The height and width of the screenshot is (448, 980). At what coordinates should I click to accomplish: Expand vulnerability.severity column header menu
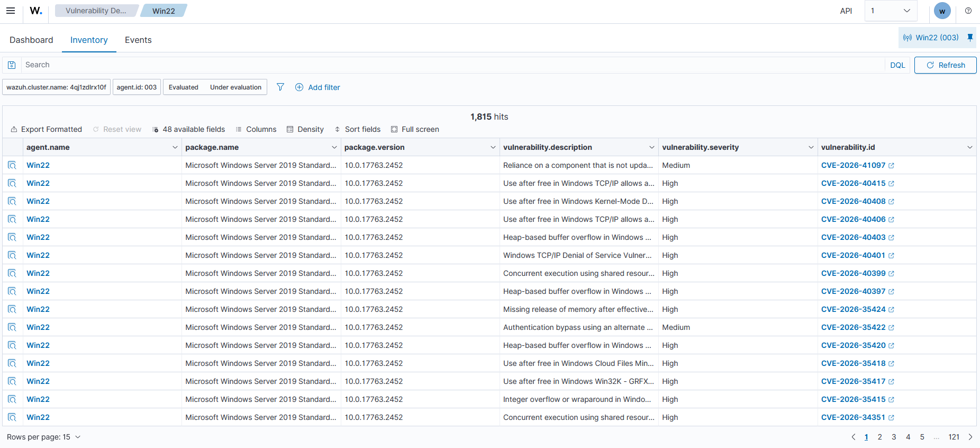[811, 147]
